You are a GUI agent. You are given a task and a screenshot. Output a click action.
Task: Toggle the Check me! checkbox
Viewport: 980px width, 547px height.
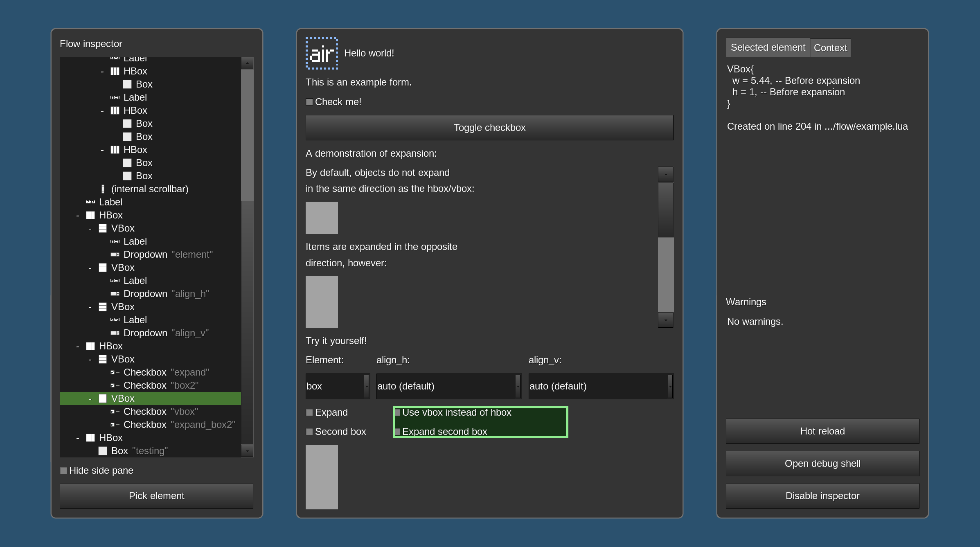click(310, 102)
